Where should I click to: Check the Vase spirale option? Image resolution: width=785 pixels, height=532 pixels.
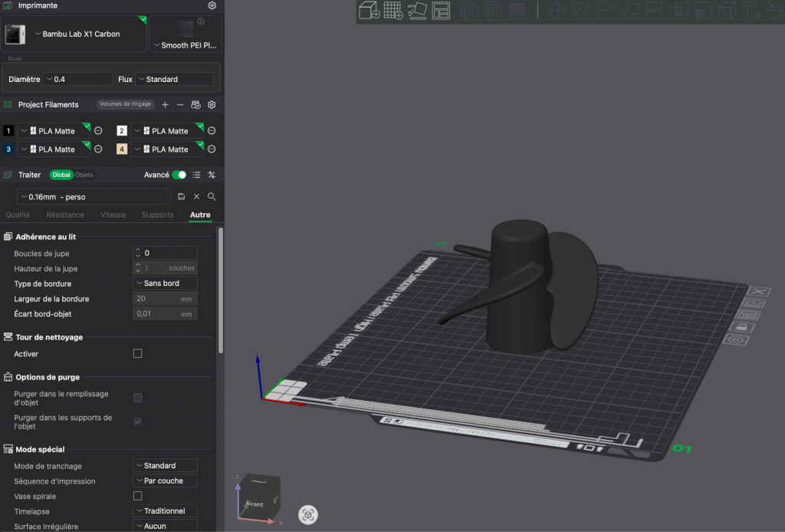point(138,496)
